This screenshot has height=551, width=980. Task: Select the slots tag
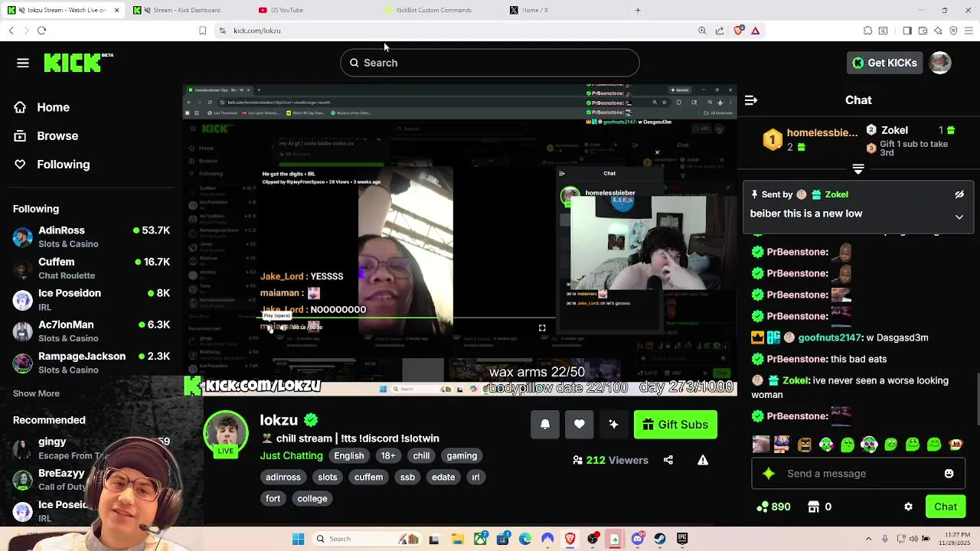328,477
